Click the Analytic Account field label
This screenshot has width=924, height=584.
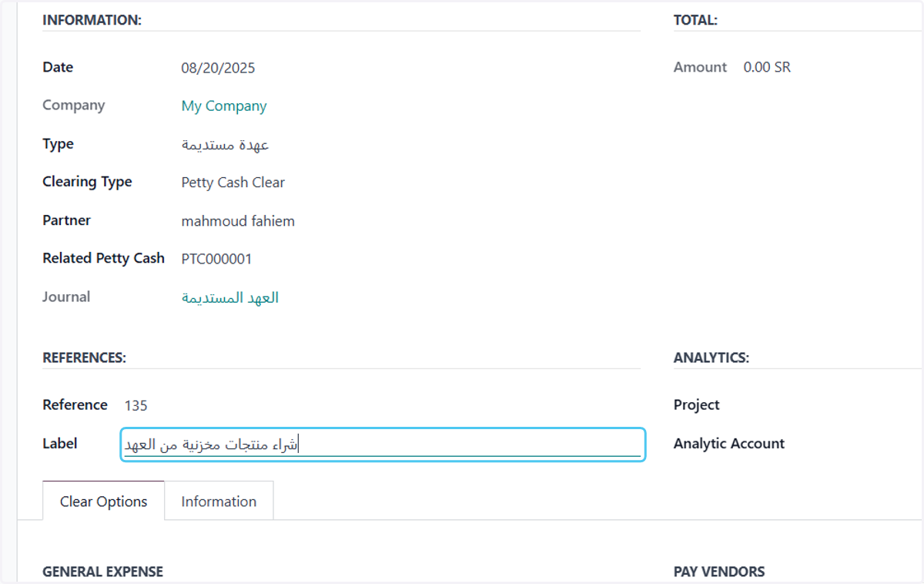pyautogui.click(x=728, y=443)
